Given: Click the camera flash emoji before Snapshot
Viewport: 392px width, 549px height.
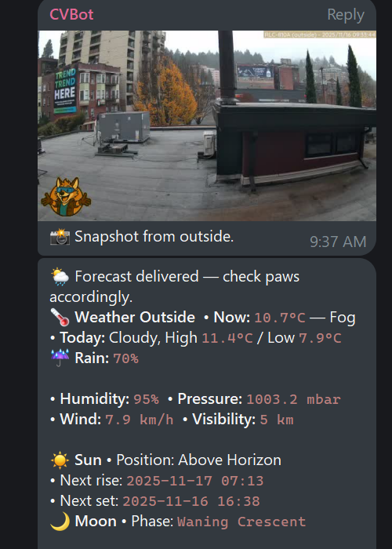Looking at the screenshot, I should coord(60,237).
